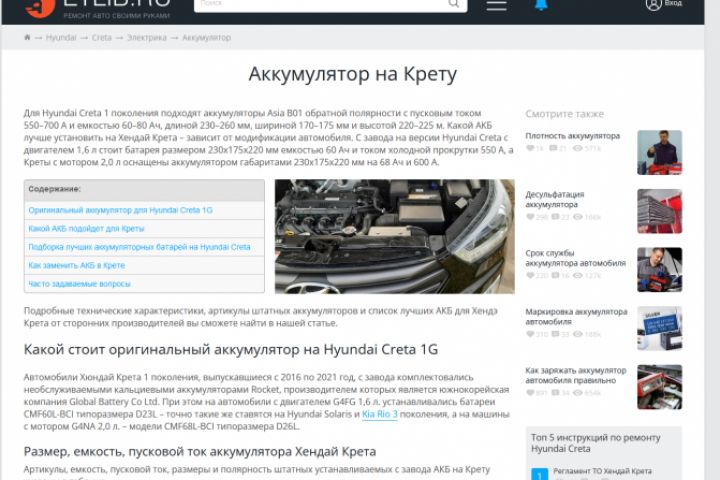This screenshot has width=720, height=480.
Task: Jump to Оригинальный аккумулятор для Hyundai Creta 1G
Action: [120, 210]
